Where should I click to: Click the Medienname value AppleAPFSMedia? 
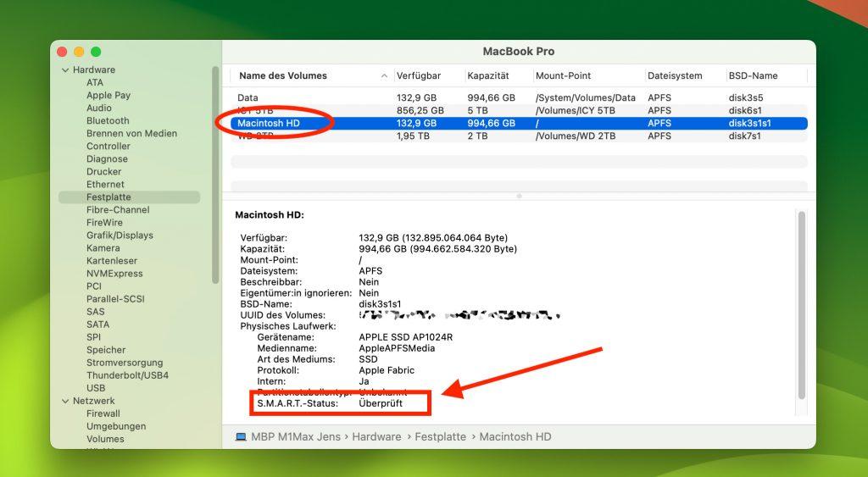point(397,348)
